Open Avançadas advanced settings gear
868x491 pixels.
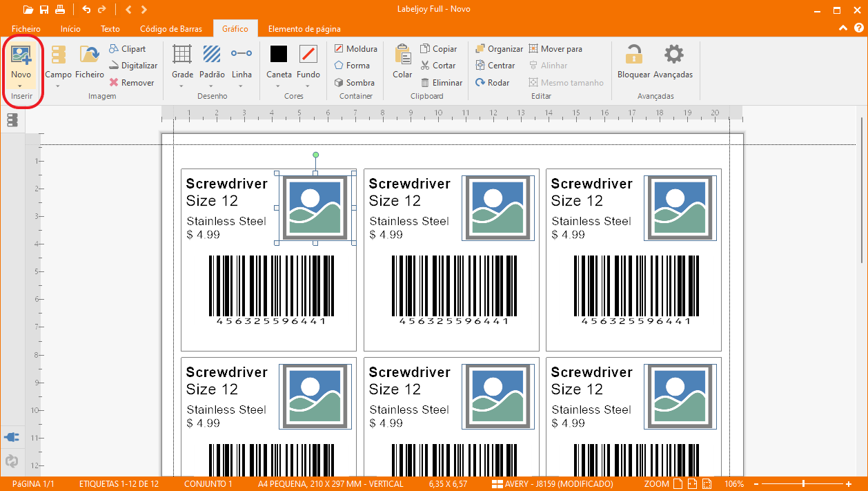(673, 62)
